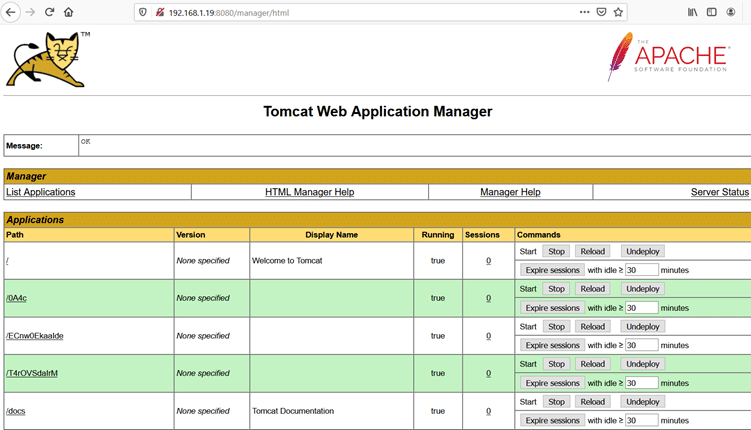Toggle the sidebar view icon
The height and width of the screenshot is (430, 751).
click(x=712, y=12)
